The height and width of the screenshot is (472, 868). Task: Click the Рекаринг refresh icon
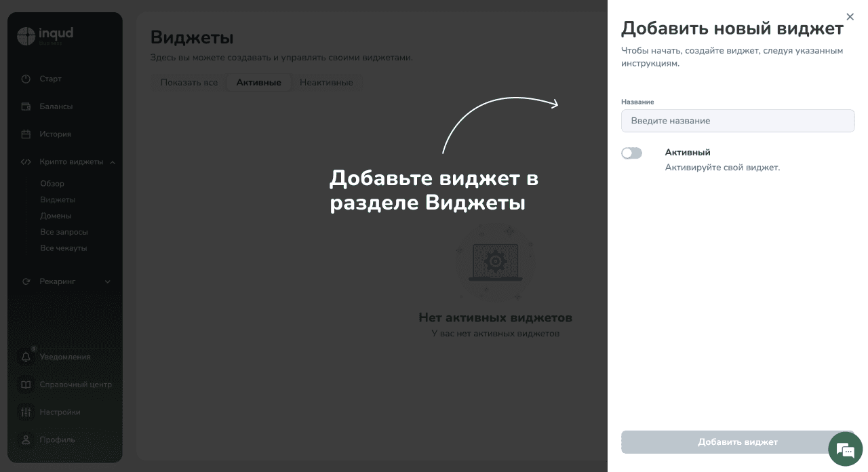pyautogui.click(x=26, y=281)
